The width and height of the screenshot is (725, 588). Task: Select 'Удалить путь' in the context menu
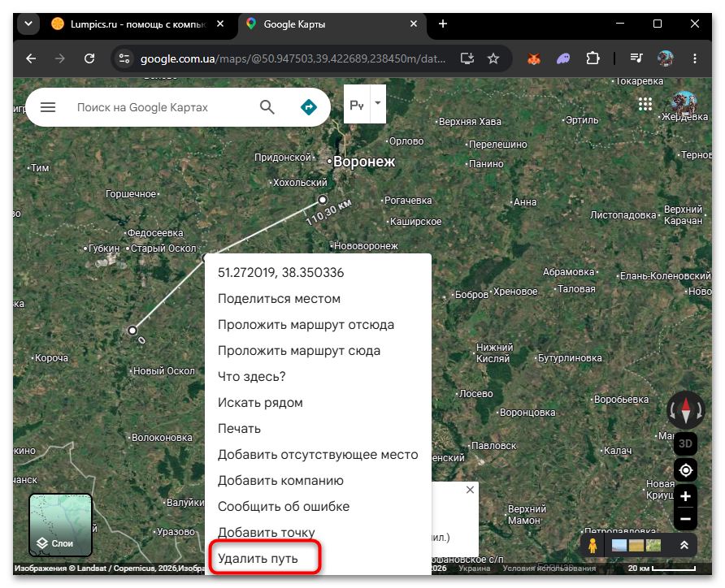(258, 559)
